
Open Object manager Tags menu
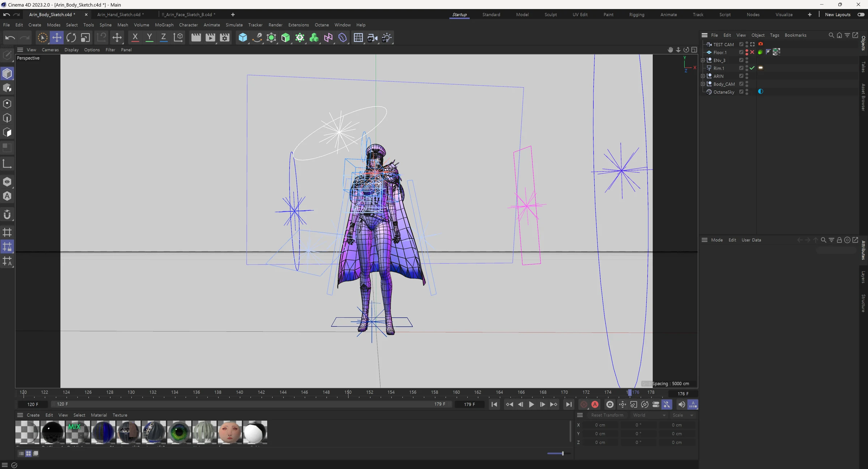pos(774,35)
